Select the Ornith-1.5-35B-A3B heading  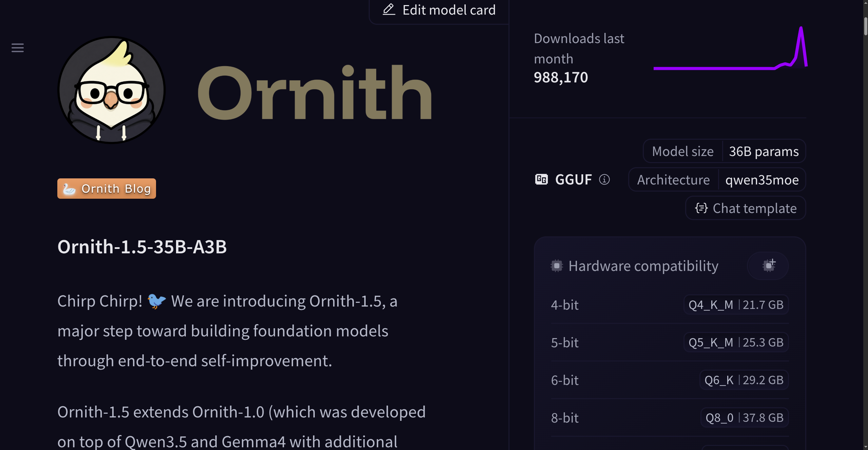[142, 247]
